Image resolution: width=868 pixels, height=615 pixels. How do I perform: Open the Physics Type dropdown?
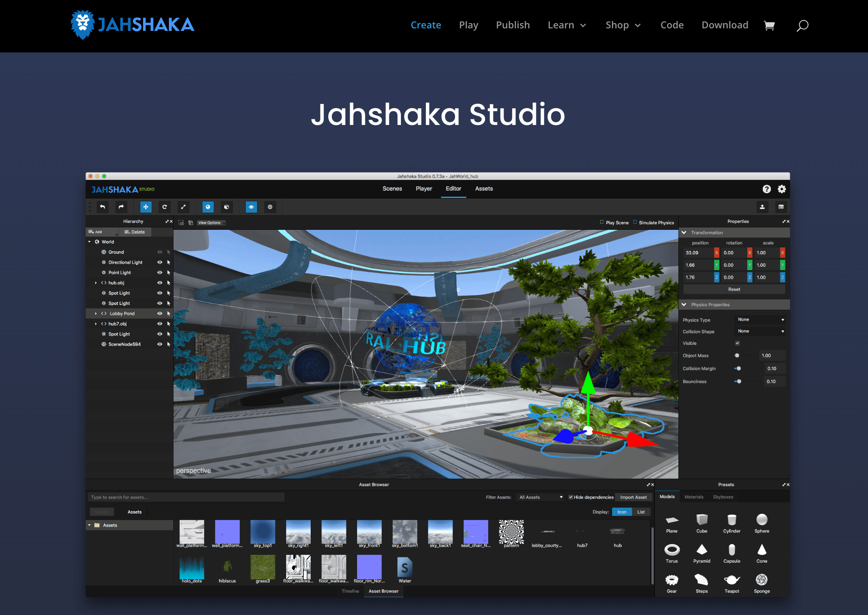tap(761, 320)
